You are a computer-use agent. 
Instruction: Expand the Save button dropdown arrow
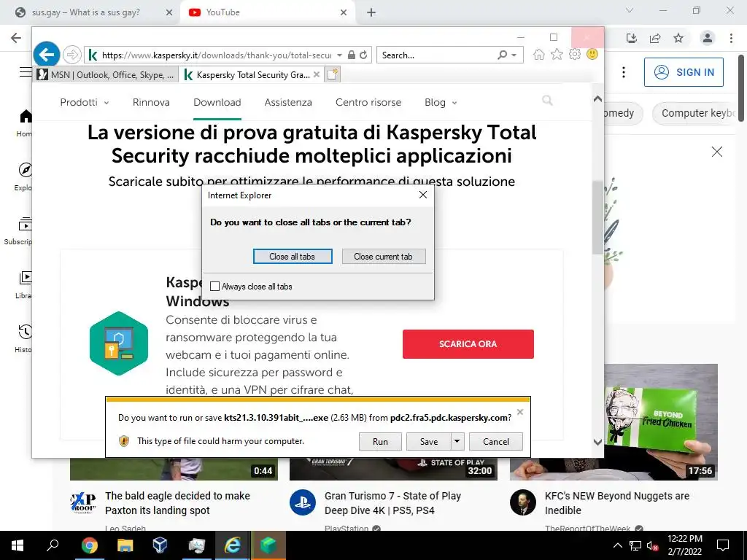457,441
